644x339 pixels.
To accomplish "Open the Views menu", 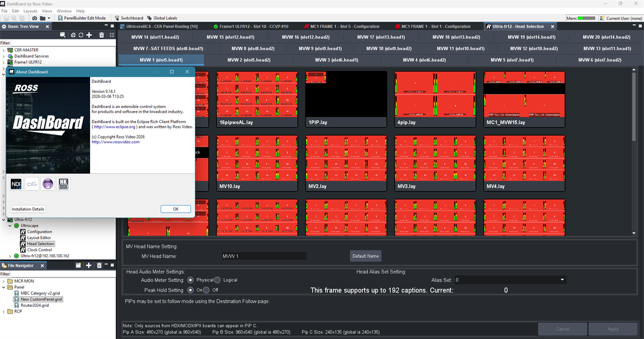I will point(47,11).
